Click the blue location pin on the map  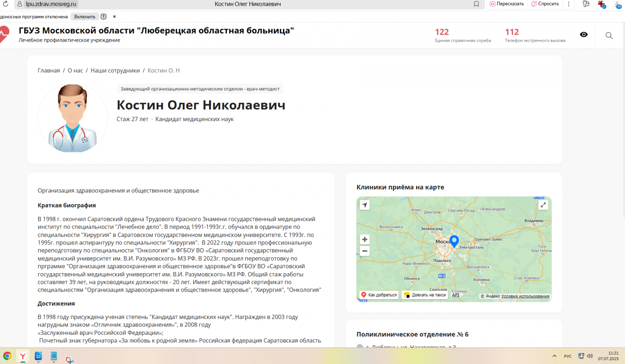[x=454, y=241]
